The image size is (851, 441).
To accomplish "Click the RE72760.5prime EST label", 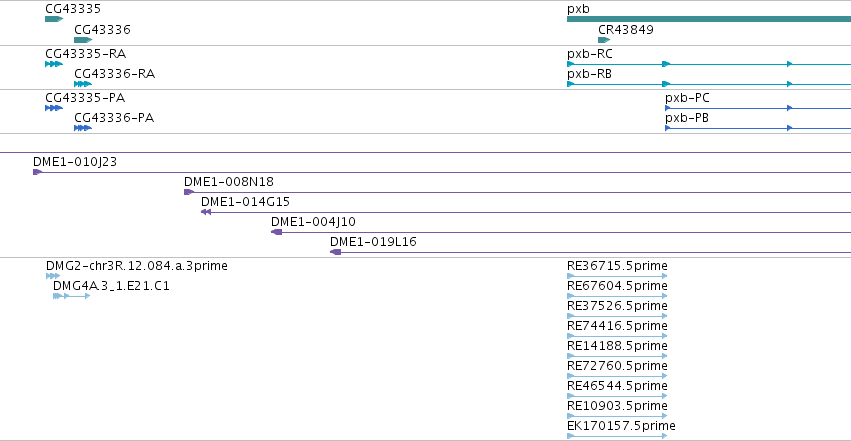I will click(x=617, y=366).
